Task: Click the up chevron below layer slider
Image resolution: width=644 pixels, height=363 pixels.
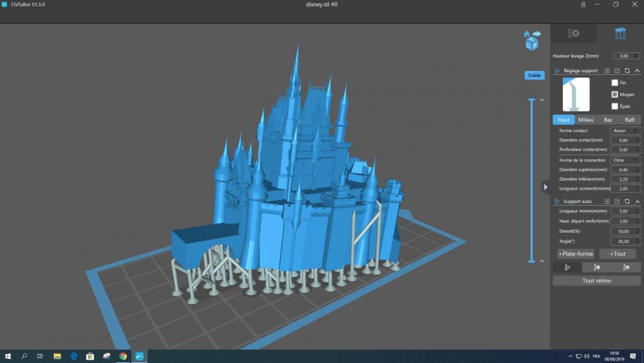Action: (x=542, y=261)
